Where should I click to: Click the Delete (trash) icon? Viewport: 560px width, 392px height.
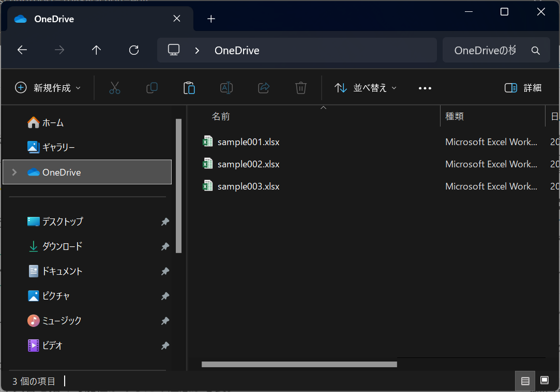click(x=301, y=88)
